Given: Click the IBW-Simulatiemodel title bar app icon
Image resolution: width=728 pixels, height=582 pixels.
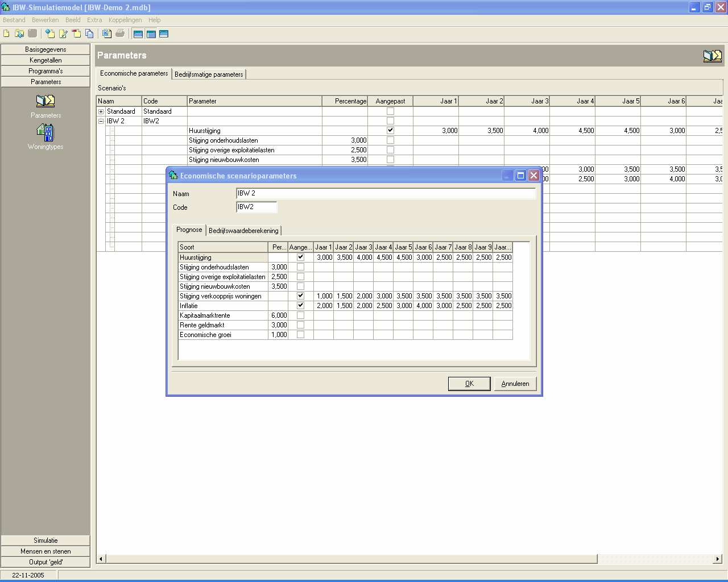Looking at the screenshot, I should (x=6, y=7).
